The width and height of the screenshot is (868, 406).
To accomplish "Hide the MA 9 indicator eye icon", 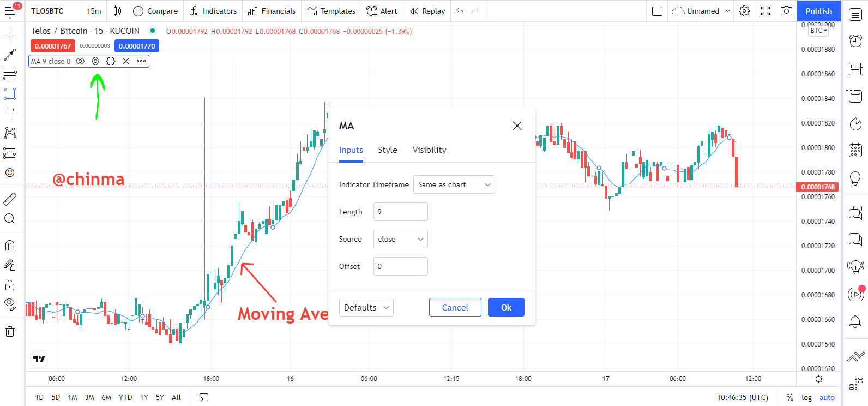I will 80,61.
